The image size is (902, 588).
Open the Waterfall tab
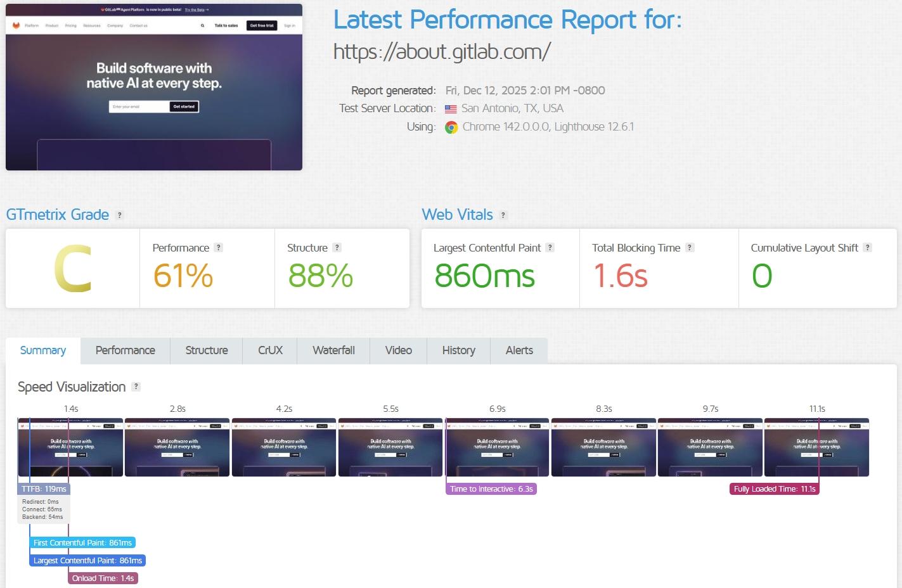(x=333, y=350)
